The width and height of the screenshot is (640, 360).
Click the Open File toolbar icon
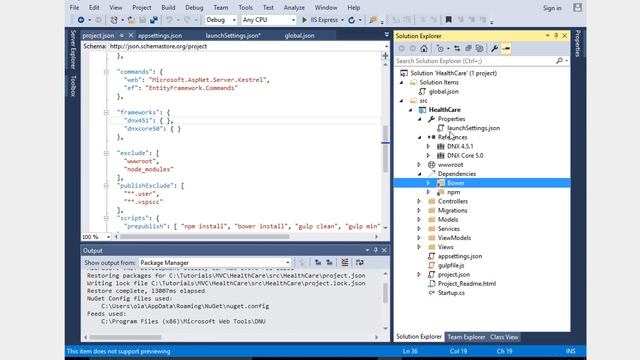pyautogui.click(x=131, y=20)
